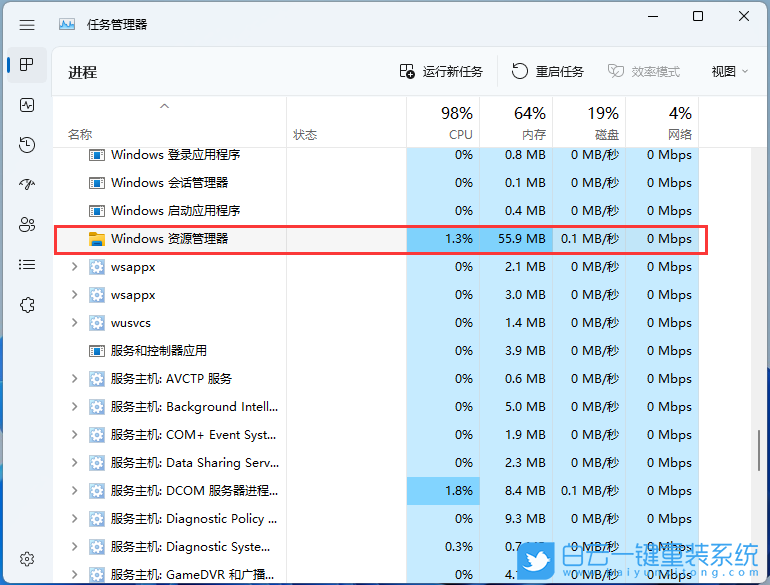This screenshot has height=585, width=770.
Task: Click the 效率模式 button
Action: [644, 72]
